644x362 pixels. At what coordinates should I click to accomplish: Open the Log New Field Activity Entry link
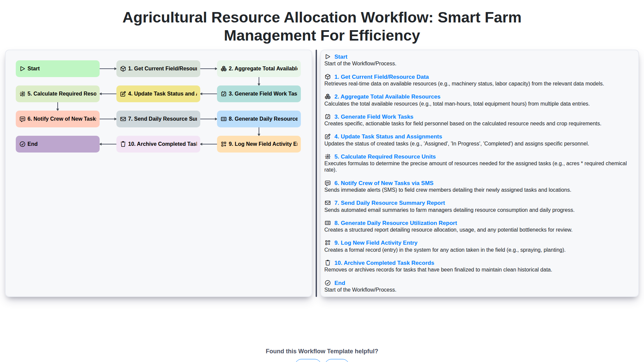pos(376,243)
